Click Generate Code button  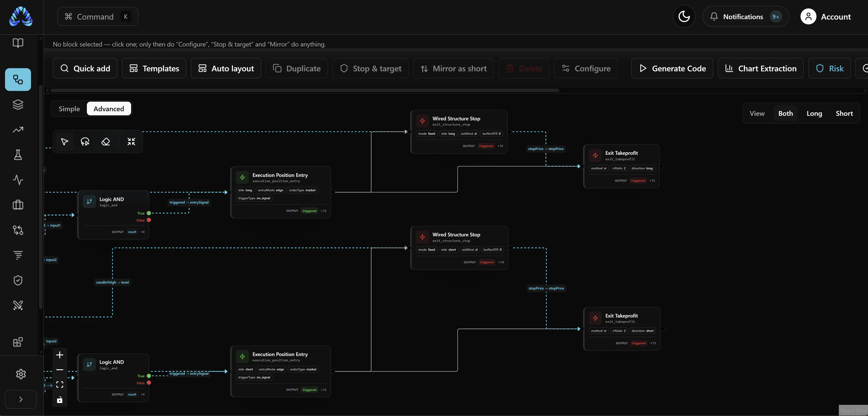pos(672,68)
